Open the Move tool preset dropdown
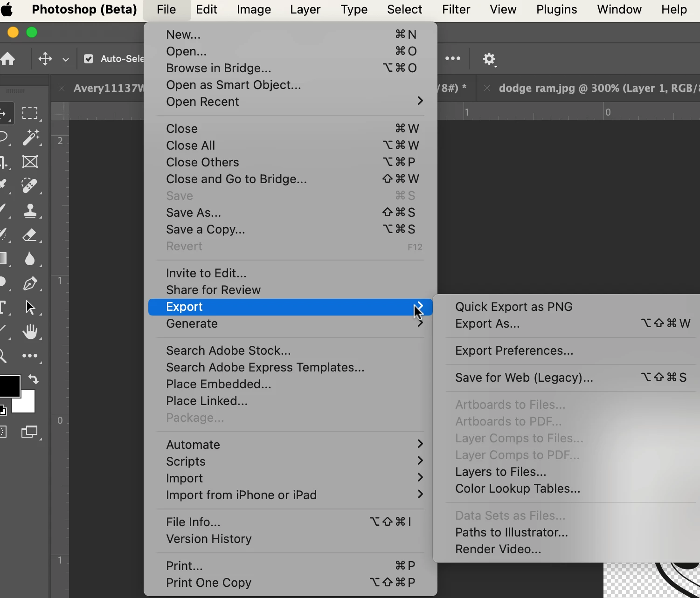Screen dimensions: 700x598 pos(66,59)
